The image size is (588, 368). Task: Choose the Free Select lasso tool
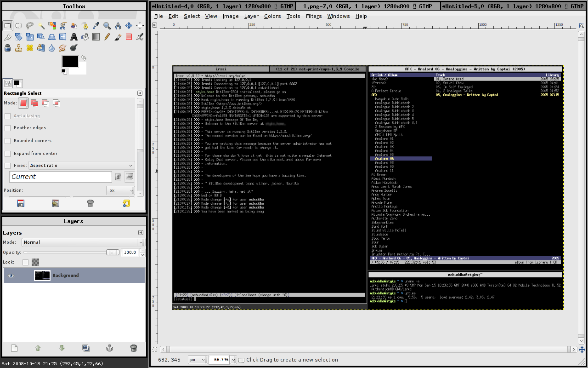[30, 26]
